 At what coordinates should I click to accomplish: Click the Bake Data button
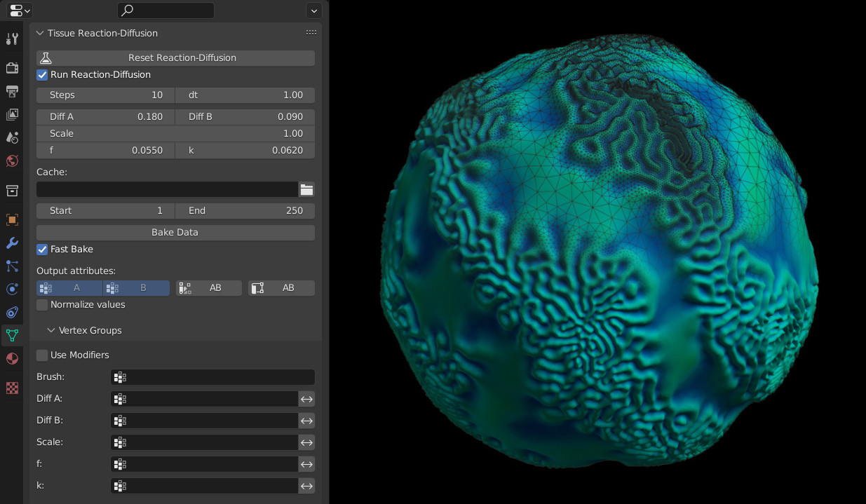[x=175, y=233]
